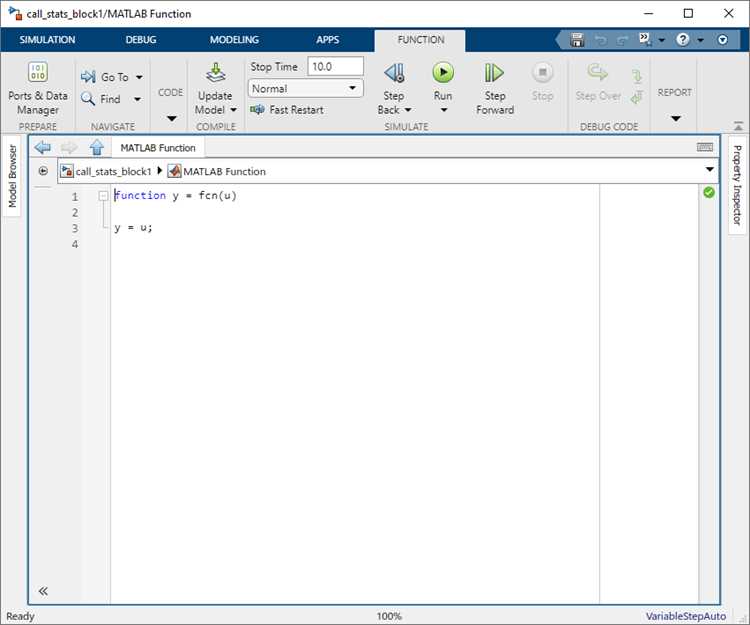This screenshot has height=625, width=750.
Task: Toggle Fast Restart
Action: point(287,110)
